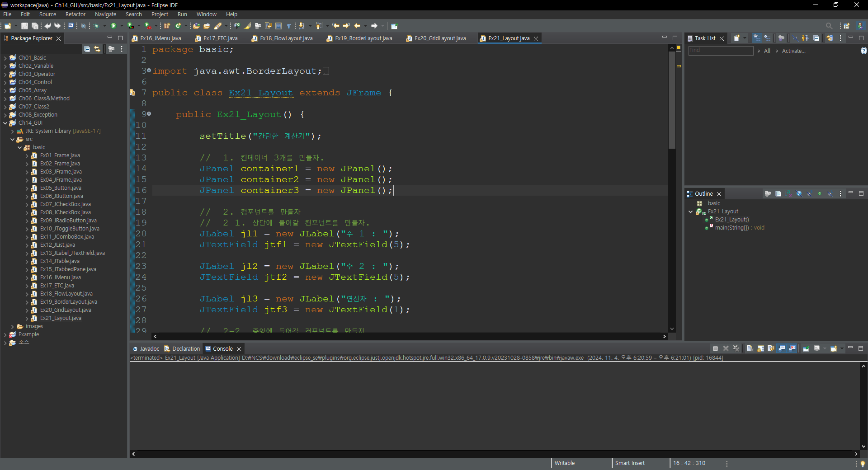The image size is (868, 470).
Task: Switch to the Javadoc tab
Action: [x=146, y=349]
